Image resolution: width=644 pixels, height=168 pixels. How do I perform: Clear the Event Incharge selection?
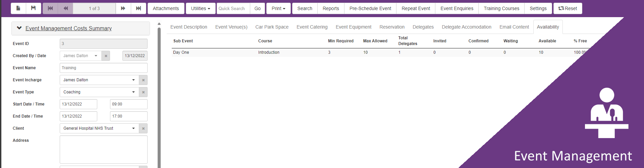[x=143, y=80]
